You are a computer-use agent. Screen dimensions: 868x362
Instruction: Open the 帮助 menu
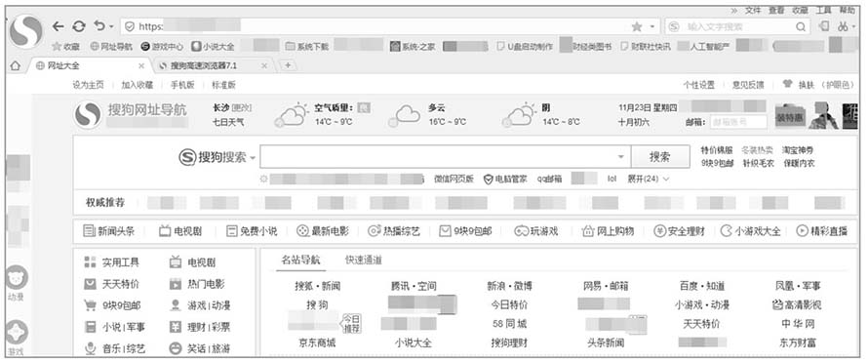pos(847,10)
